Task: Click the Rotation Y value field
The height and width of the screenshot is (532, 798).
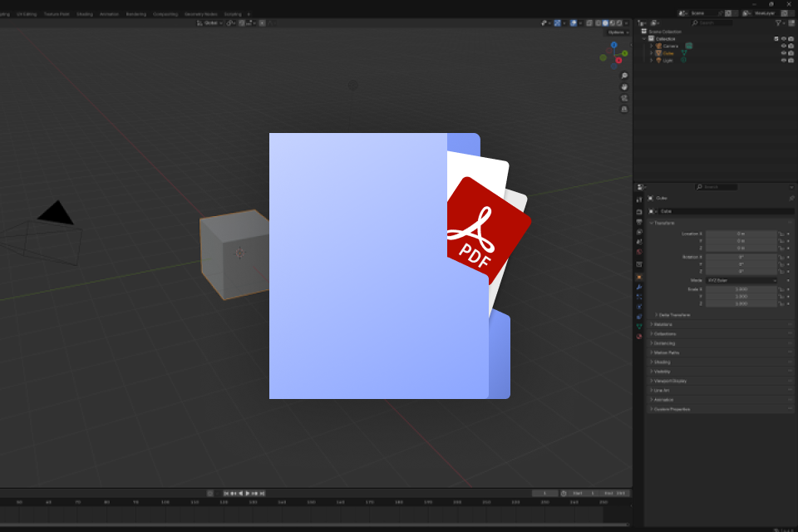Action: (741, 264)
